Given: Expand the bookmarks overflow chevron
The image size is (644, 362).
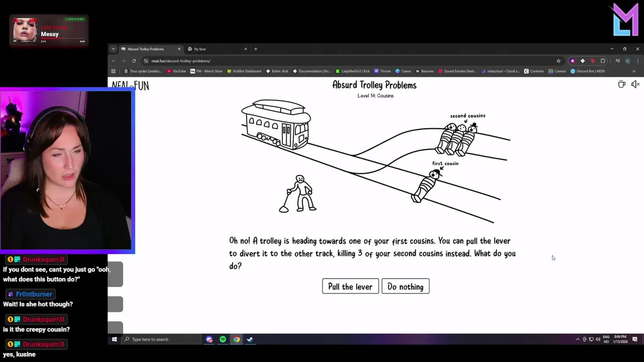Looking at the screenshot, I should click(634, 71).
